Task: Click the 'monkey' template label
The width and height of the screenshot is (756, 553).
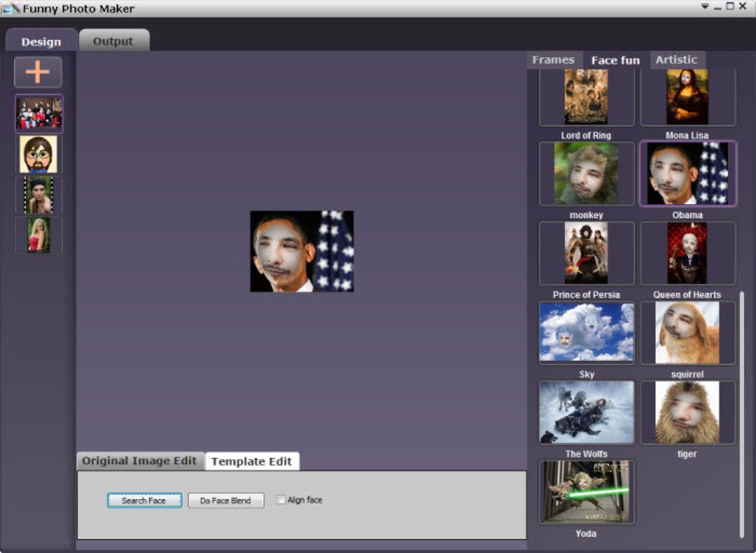Action: point(586,215)
